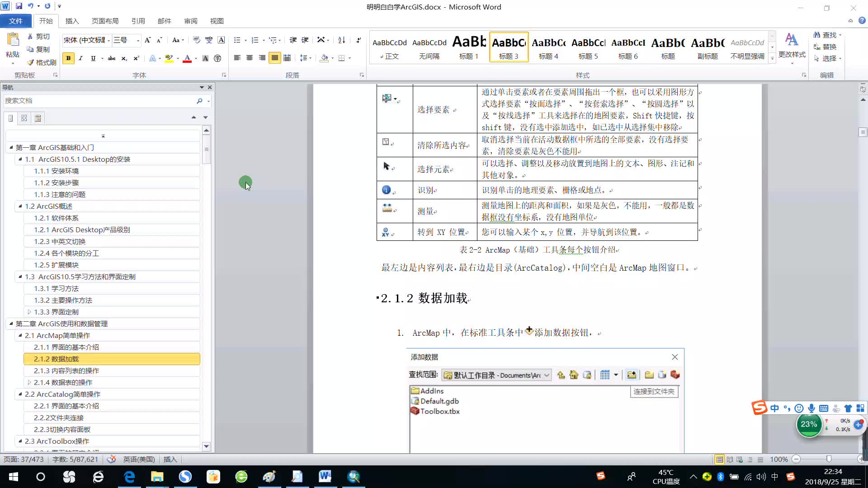The width and height of the screenshot is (868, 488).
Task: Toggle underline formatting
Action: [x=93, y=58]
